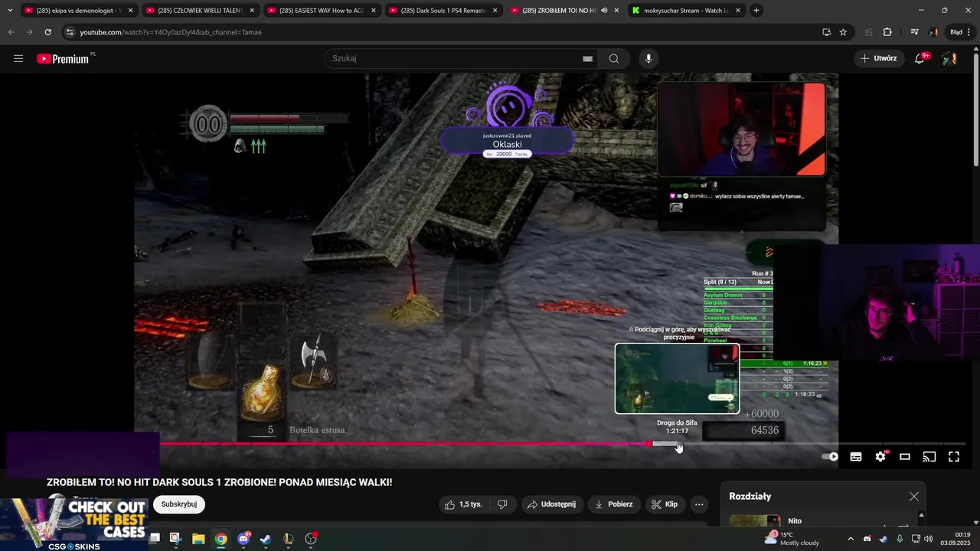Image resolution: width=980 pixels, height=551 pixels.
Task: Switch to 'mokrysuchar Stream' tab
Action: coord(685,11)
